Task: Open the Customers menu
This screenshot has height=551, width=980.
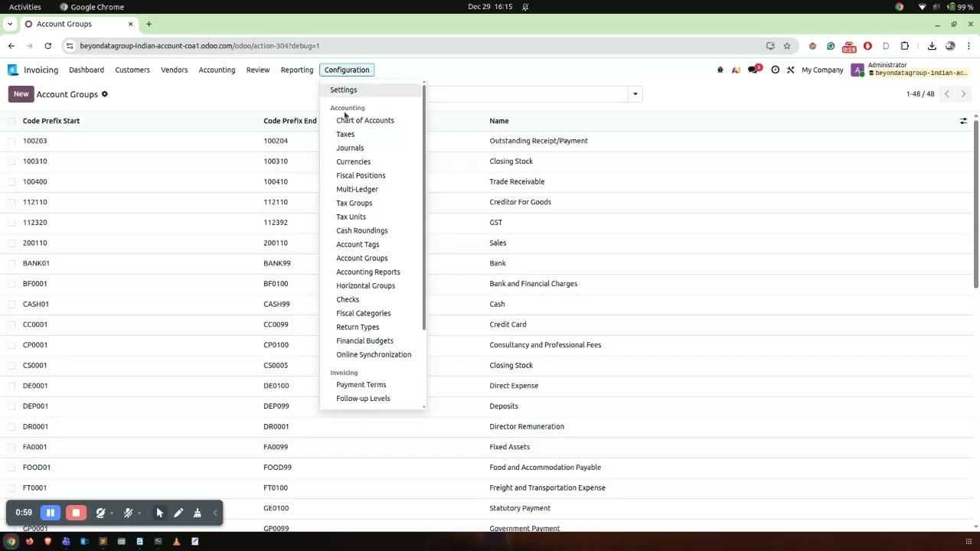Action: pyautogui.click(x=132, y=70)
